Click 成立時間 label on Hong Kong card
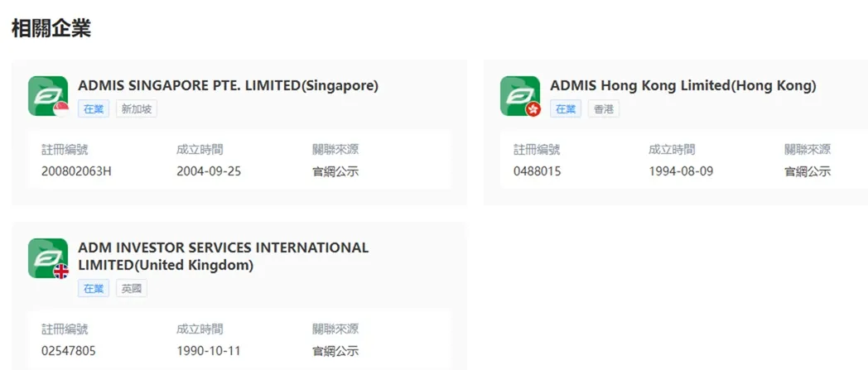Image resolution: width=868 pixels, height=370 pixels. (672, 149)
